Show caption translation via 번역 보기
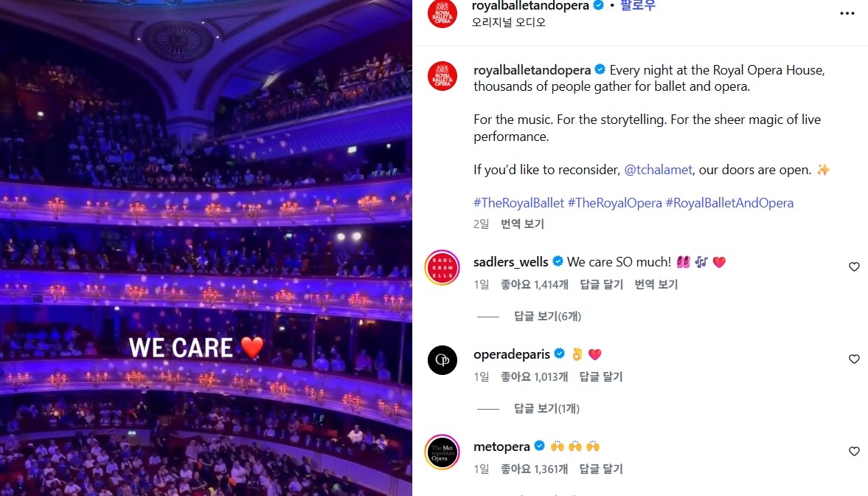Image resolution: width=868 pixels, height=496 pixels. [522, 224]
